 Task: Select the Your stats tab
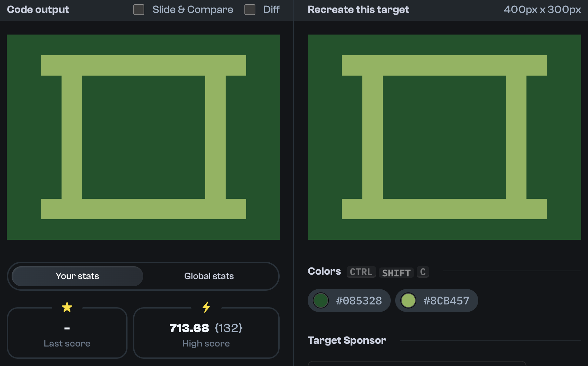pyautogui.click(x=77, y=276)
